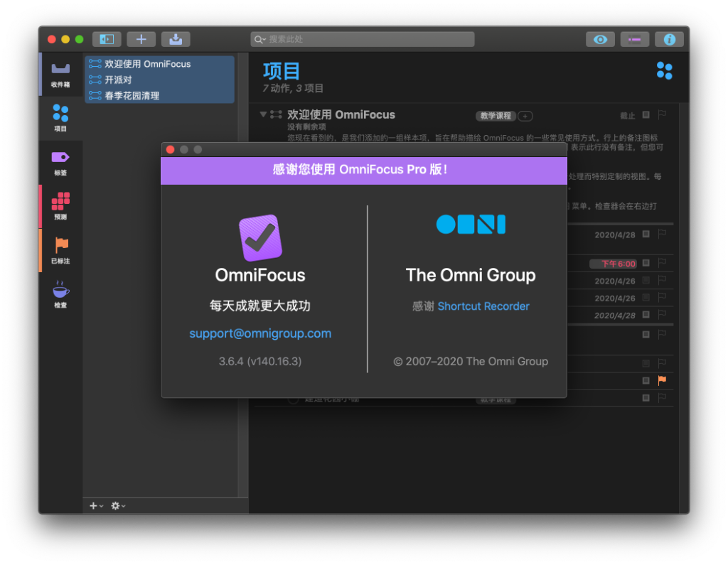Open the support@omnigroup.com email link
Image resolution: width=728 pixels, height=565 pixels.
(260, 333)
